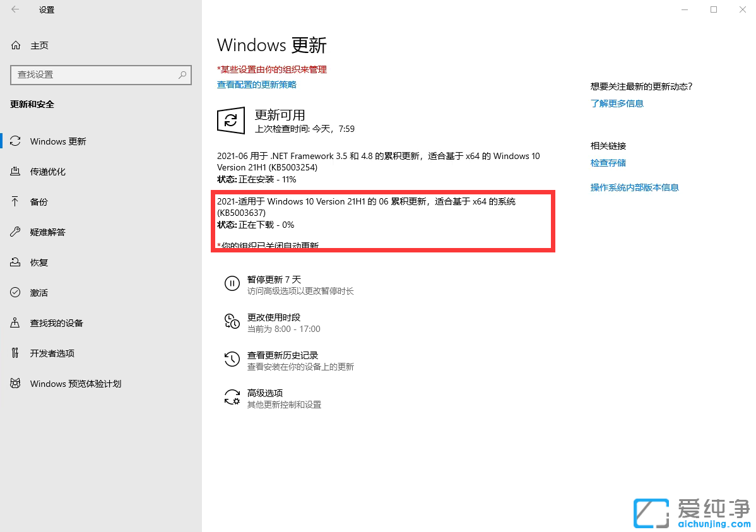The image size is (756, 532).
Task: Click the 疑难解答 wrench icon
Action: click(x=15, y=232)
